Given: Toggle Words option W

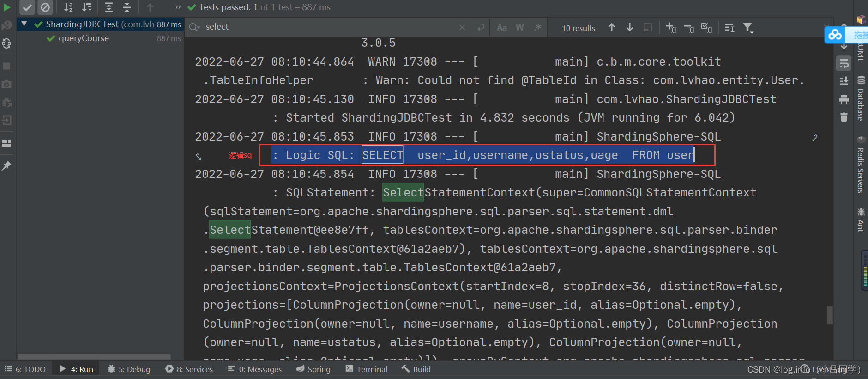Looking at the screenshot, I should [x=520, y=28].
